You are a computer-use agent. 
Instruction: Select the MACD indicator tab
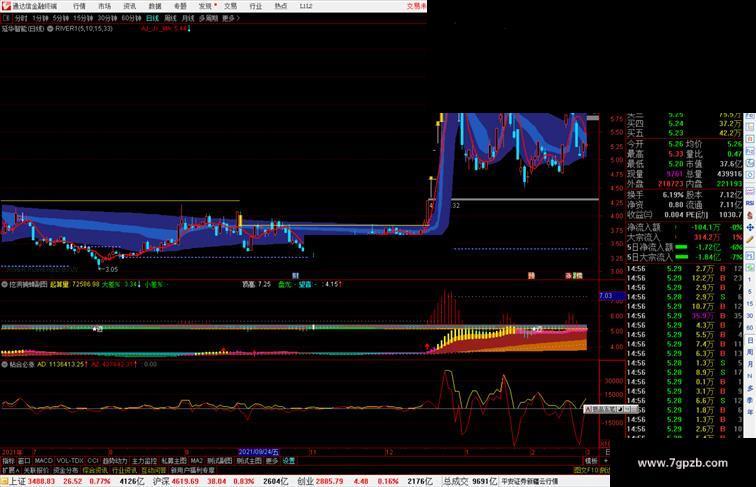point(43,461)
